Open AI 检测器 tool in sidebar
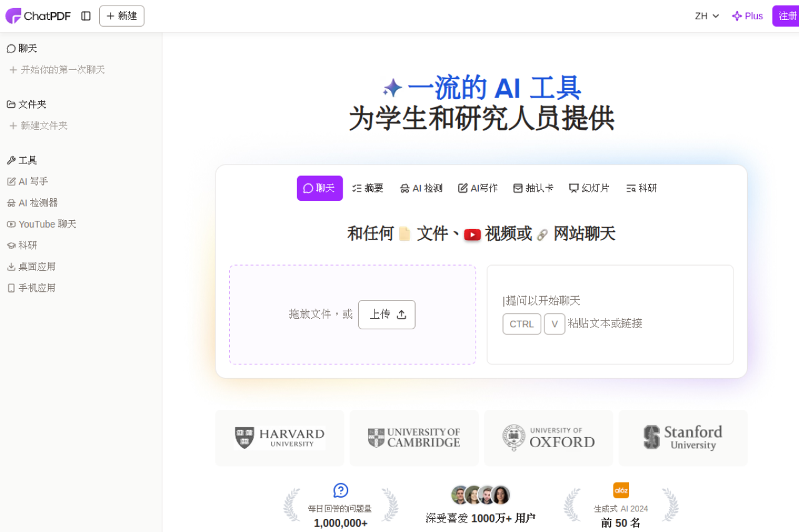This screenshot has width=799, height=532. [x=32, y=203]
